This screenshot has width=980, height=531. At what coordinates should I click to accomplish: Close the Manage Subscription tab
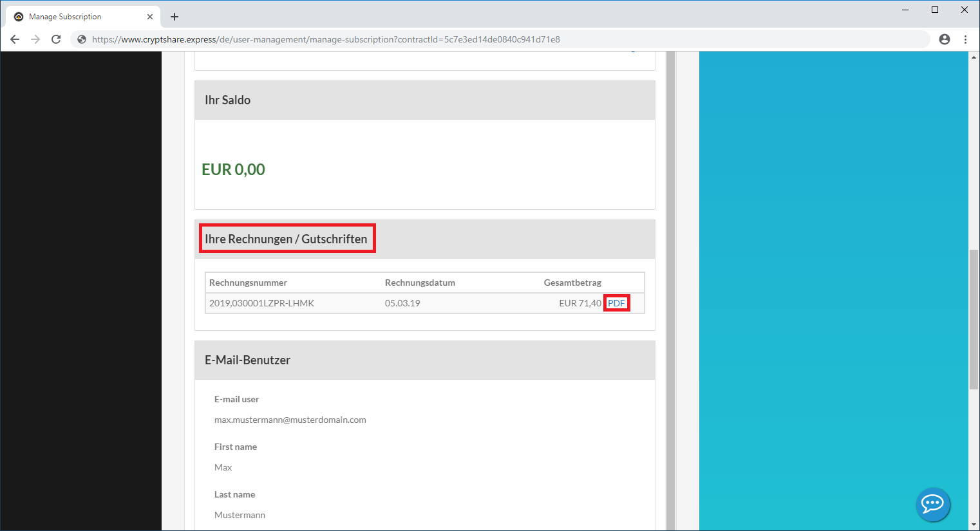[x=150, y=17]
